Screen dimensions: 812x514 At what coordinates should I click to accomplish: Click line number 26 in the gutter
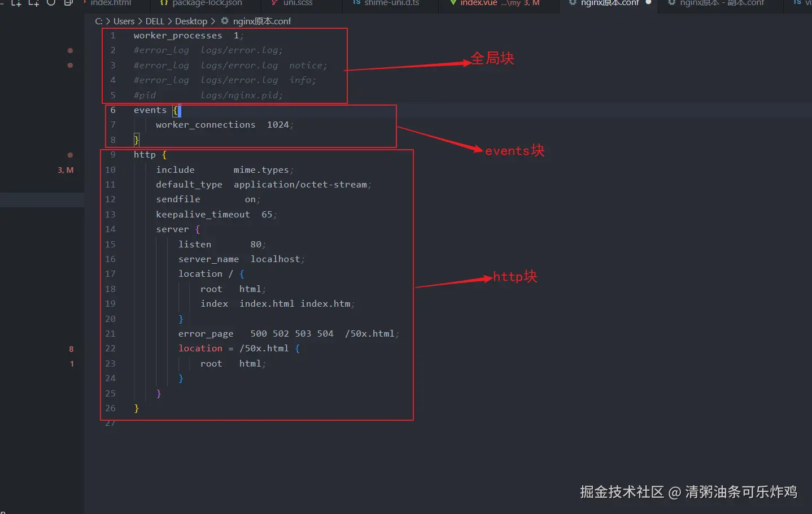110,408
